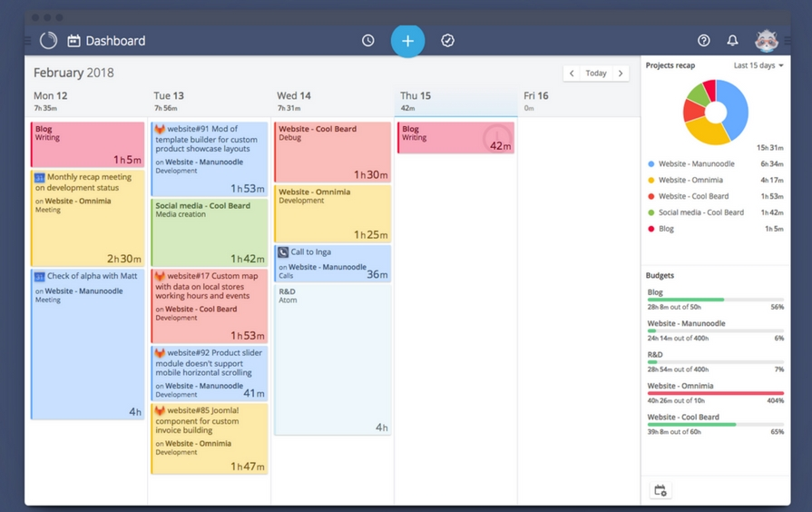Viewport: 812px width, 512px height.
Task: Click the Projects recap heading
Action: tap(670, 65)
